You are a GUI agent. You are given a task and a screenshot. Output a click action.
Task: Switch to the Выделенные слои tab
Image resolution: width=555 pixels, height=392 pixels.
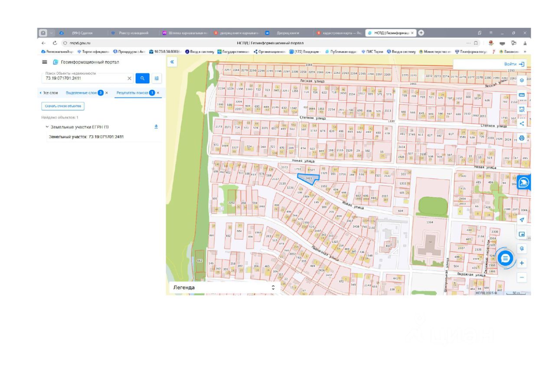pyautogui.click(x=81, y=93)
